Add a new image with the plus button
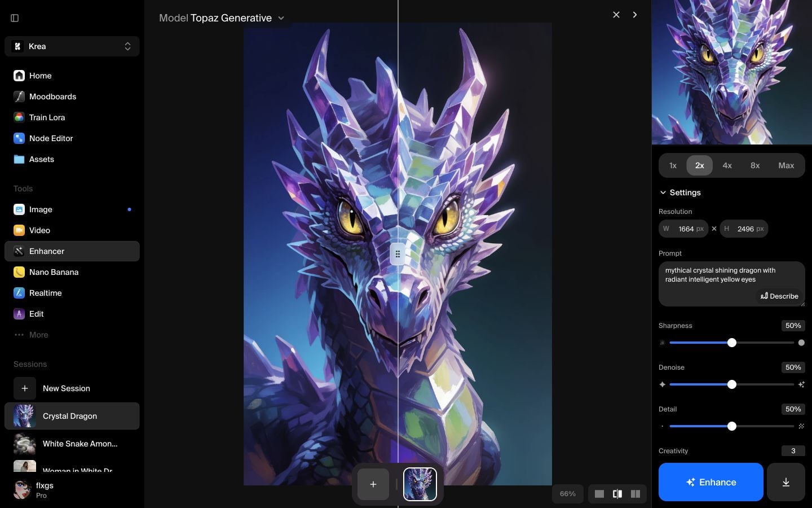The height and width of the screenshot is (508, 812). coord(373,484)
